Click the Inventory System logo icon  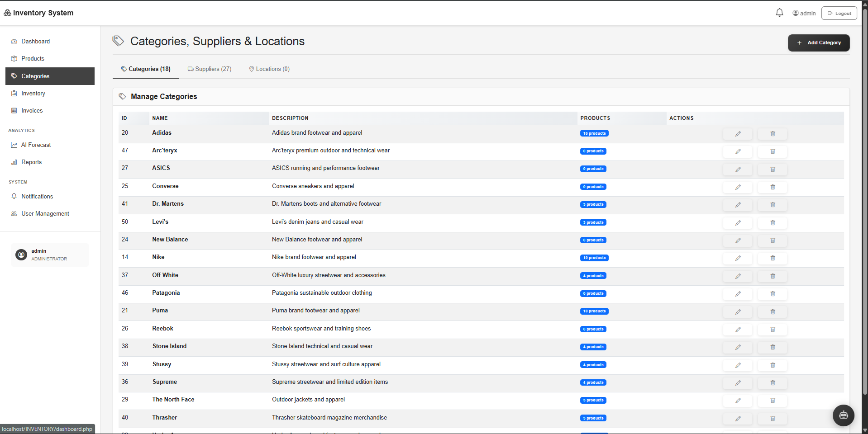coord(7,13)
